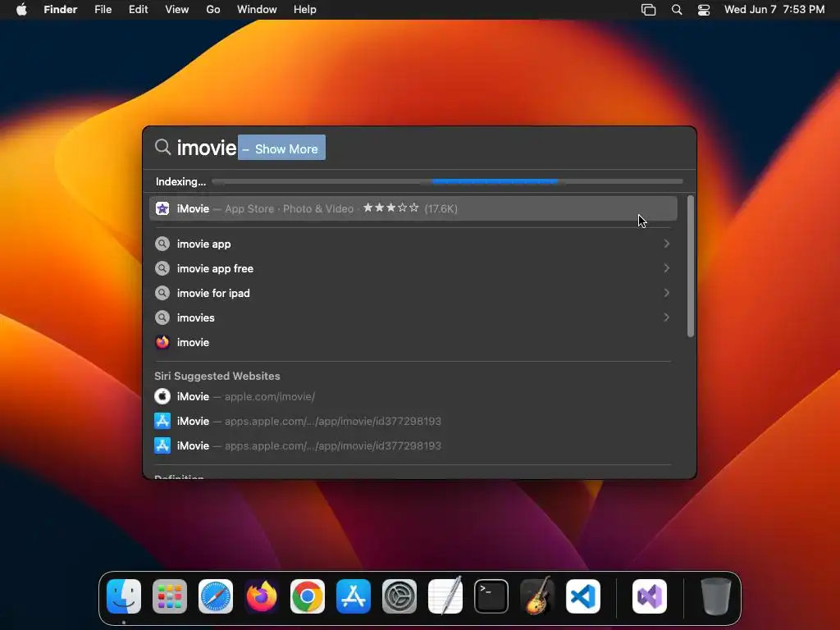Click the Apple logo icon beside apple.com/imovie/
Screen dimensions: 840x630
(162, 396)
